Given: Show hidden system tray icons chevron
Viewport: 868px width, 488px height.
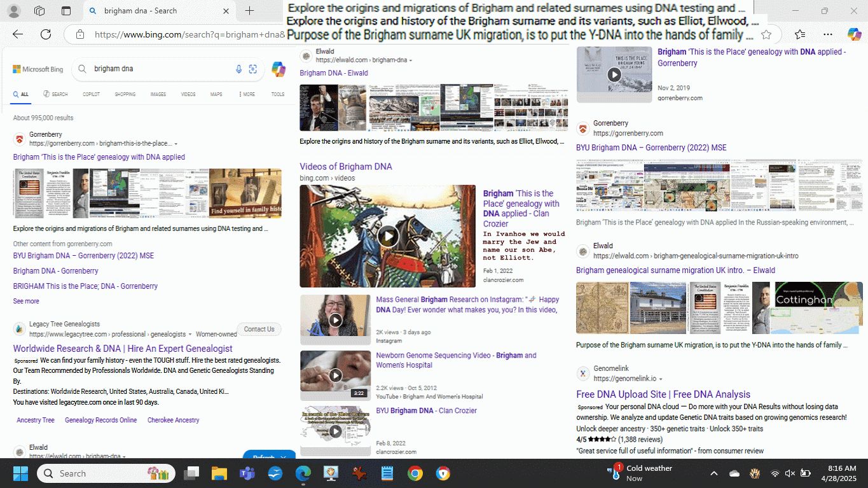Looking at the screenshot, I should pos(713,473).
